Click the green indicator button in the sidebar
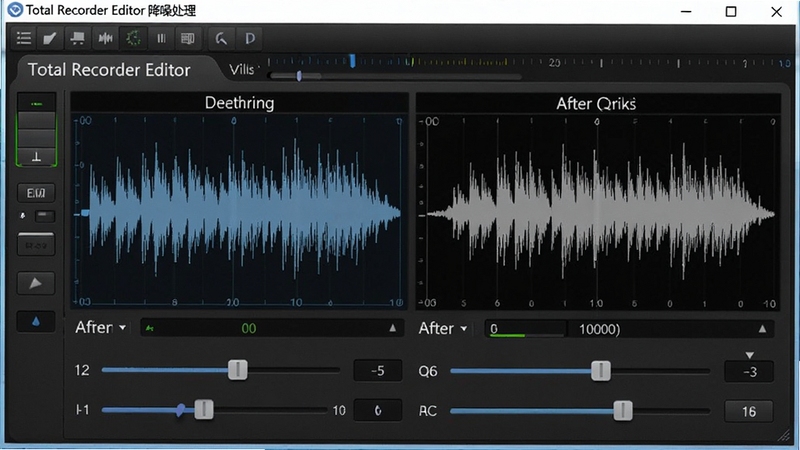 click(x=36, y=104)
